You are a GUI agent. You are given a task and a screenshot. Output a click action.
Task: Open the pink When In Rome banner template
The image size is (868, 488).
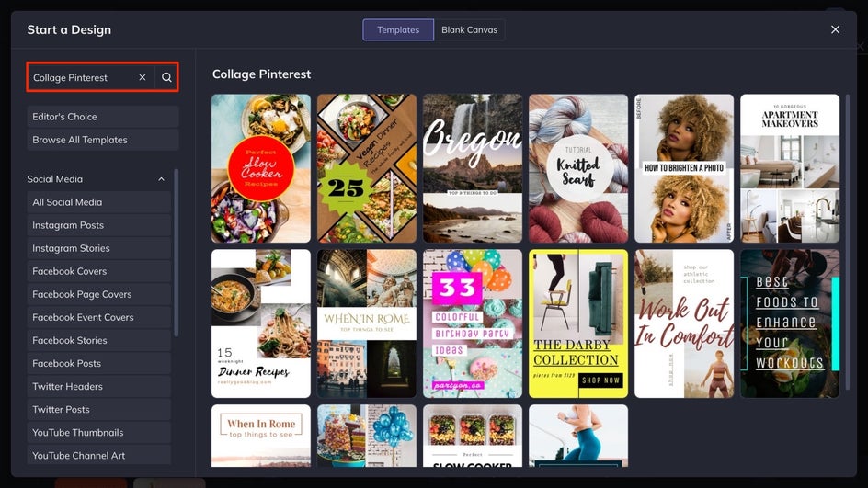[x=261, y=436]
